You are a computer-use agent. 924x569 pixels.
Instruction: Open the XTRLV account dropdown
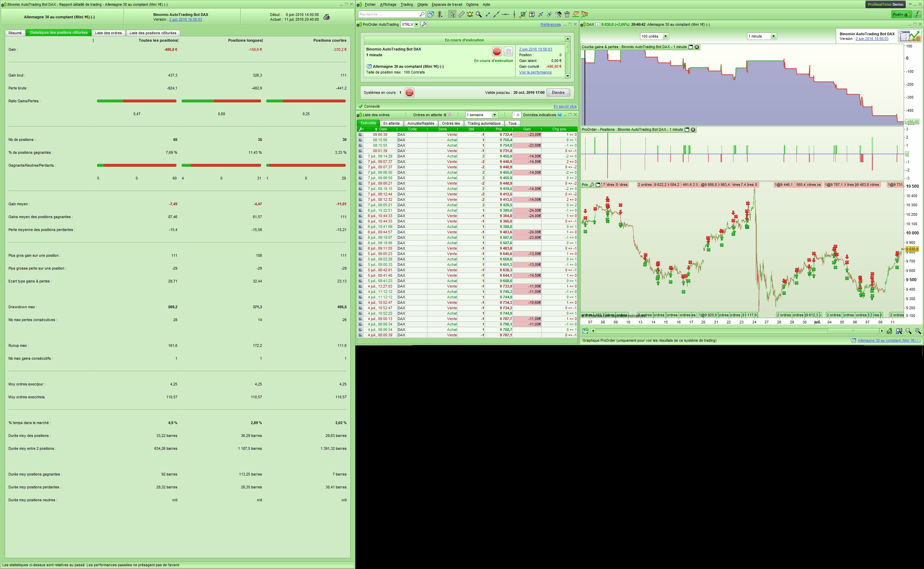click(x=416, y=24)
